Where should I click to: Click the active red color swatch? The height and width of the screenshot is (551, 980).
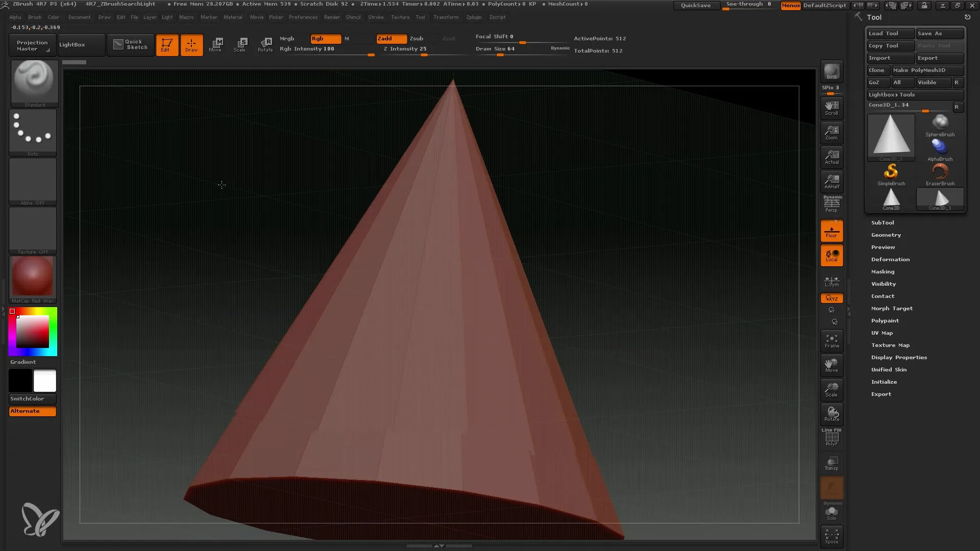[x=12, y=312]
